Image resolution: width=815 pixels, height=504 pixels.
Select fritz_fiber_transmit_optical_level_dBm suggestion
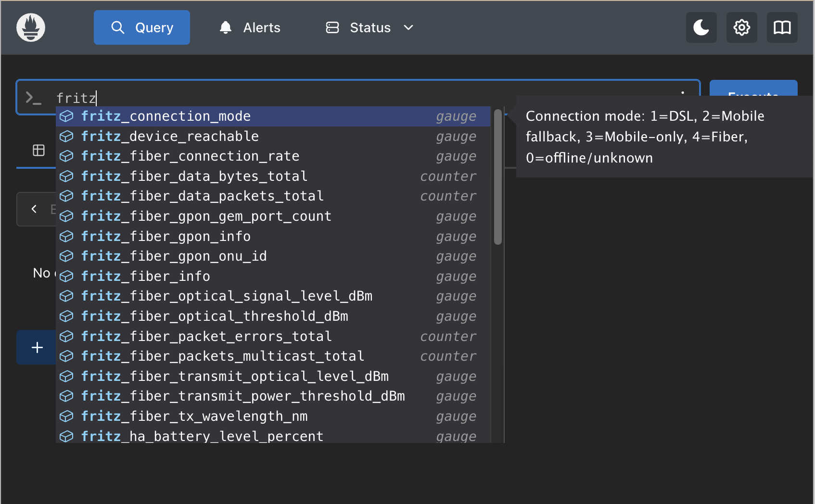pyautogui.click(x=273, y=377)
